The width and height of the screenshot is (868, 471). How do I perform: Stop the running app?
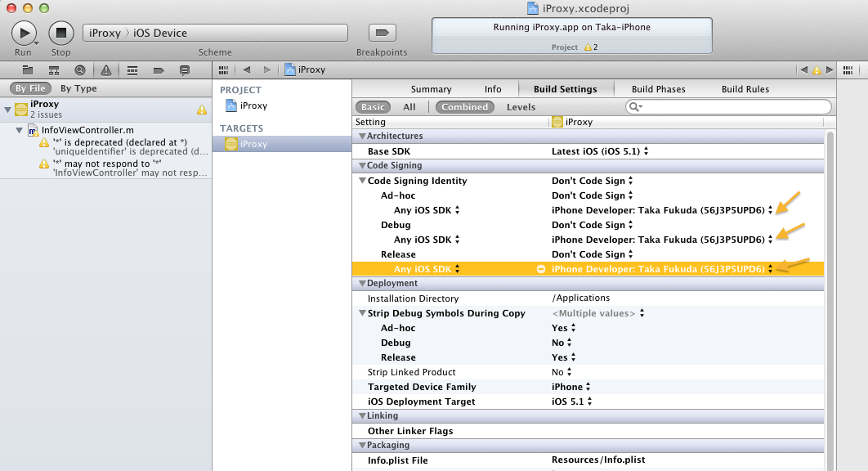[61, 33]
